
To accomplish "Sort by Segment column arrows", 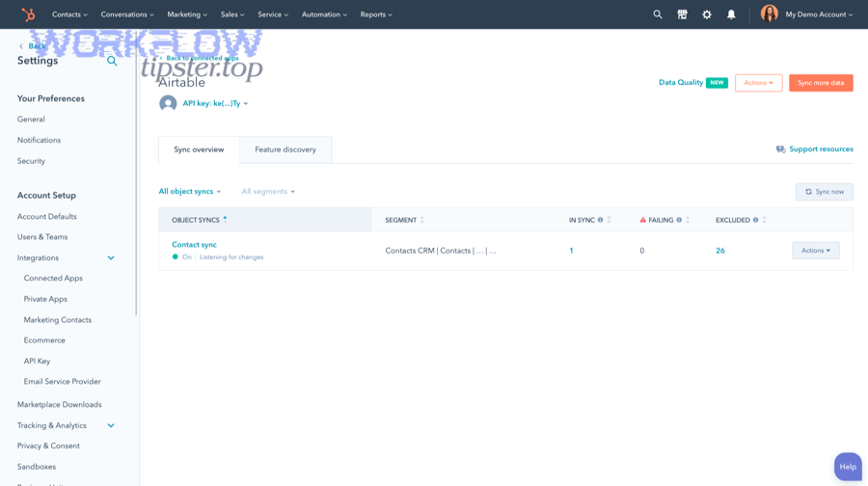I will click(421, 220).
